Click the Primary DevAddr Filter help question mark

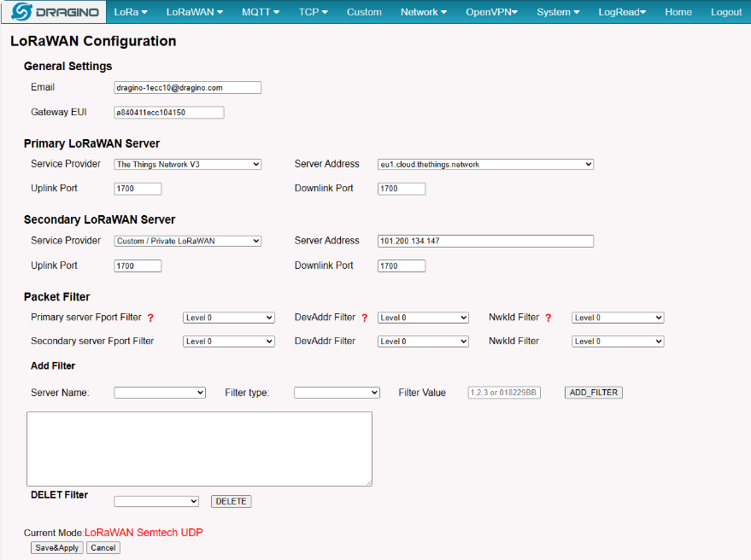pos(365,318)
